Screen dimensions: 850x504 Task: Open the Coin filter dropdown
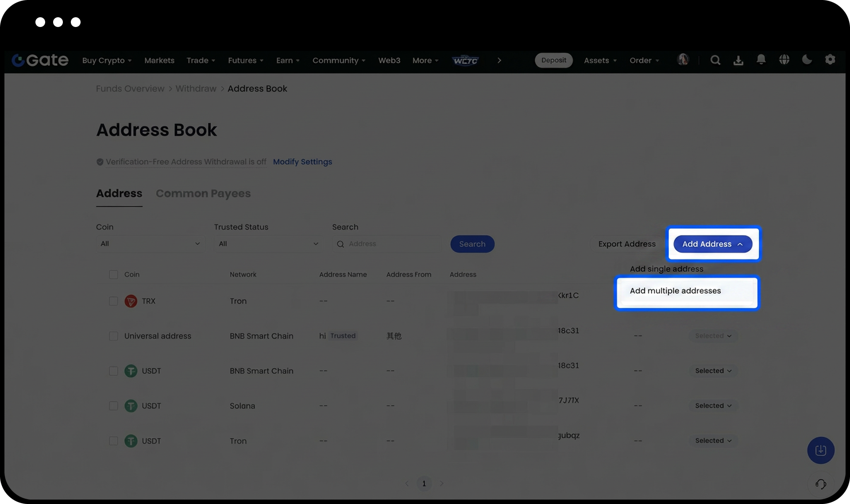point(150,244)
